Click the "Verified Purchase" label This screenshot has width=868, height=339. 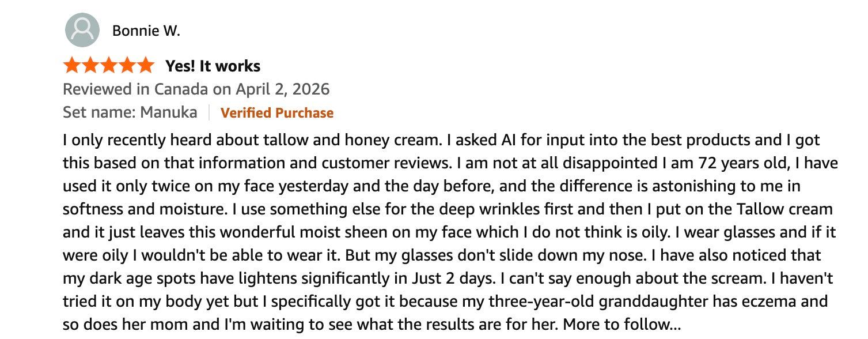click(x=277, y=112)
